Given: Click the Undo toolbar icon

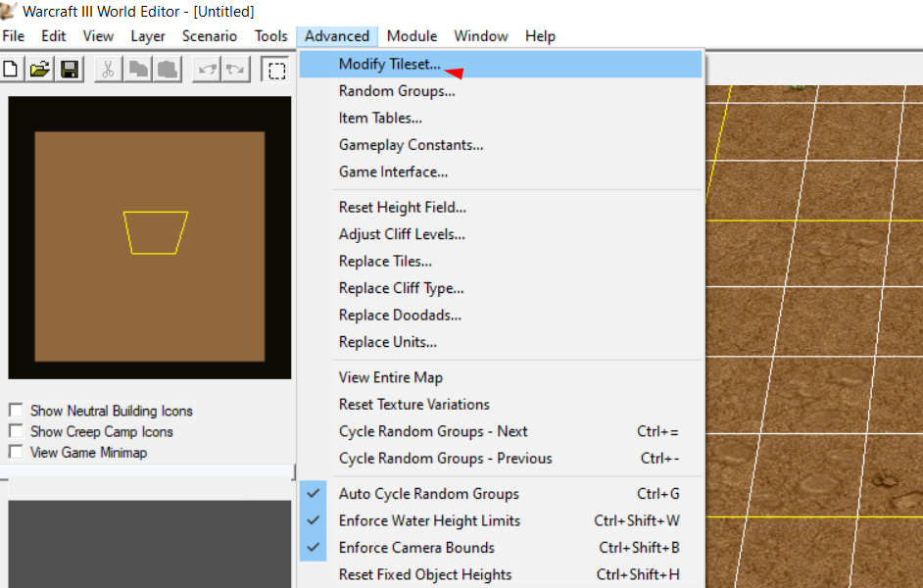Looking at the screenshot, I should (x=207, y=70).
